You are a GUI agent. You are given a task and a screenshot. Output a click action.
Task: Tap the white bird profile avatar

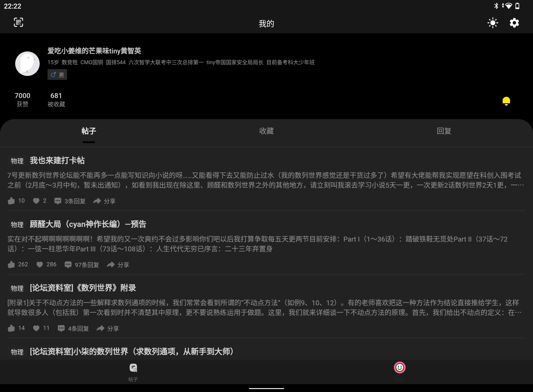tap(27, 64)
